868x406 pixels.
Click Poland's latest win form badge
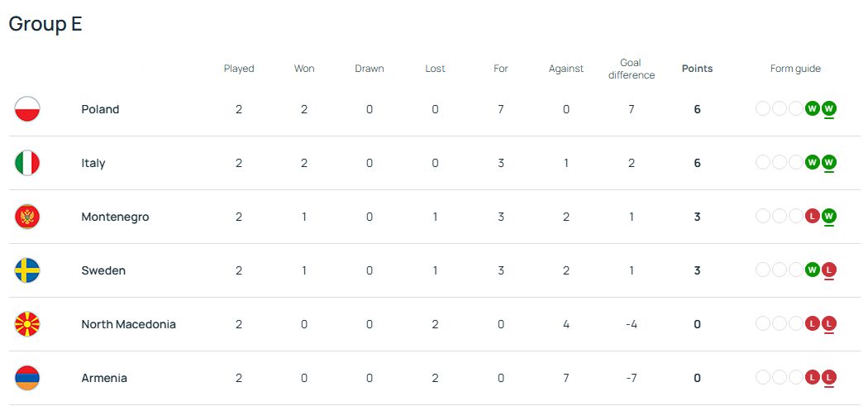(829, 109)
